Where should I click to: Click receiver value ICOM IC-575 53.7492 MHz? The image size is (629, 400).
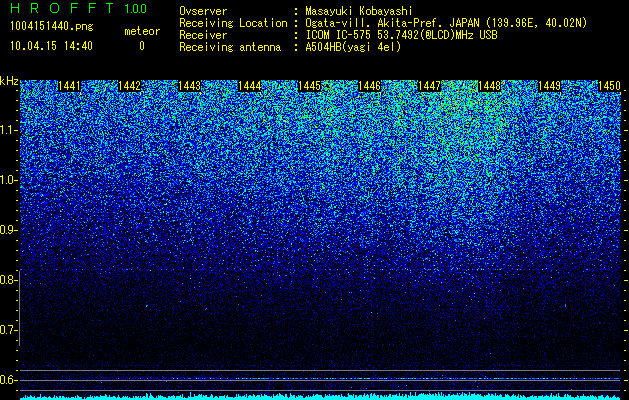402,35
